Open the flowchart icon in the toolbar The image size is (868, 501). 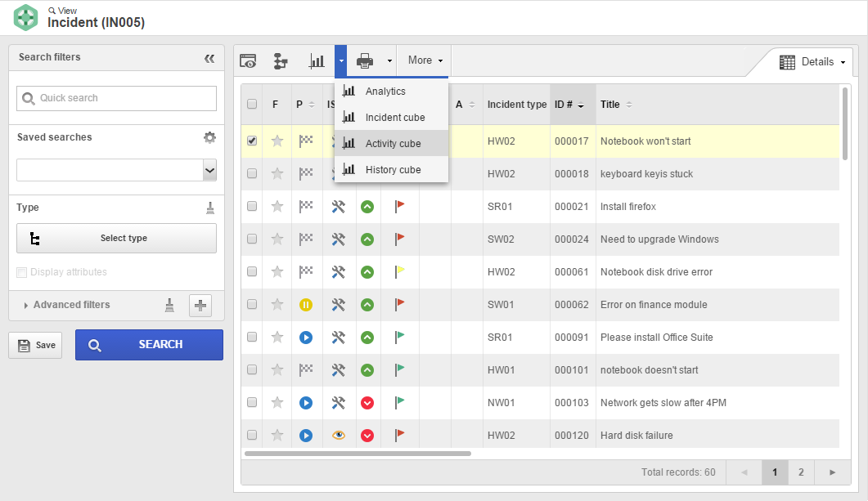[x=281, y=60]
